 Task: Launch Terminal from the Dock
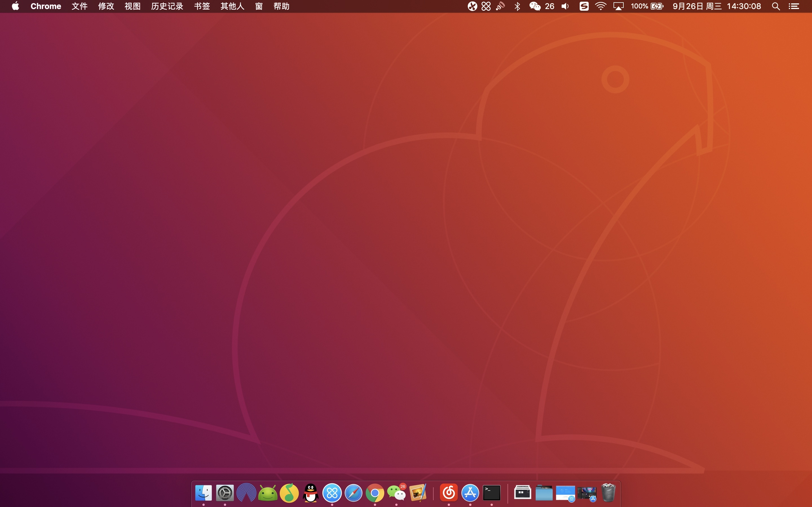491,493
